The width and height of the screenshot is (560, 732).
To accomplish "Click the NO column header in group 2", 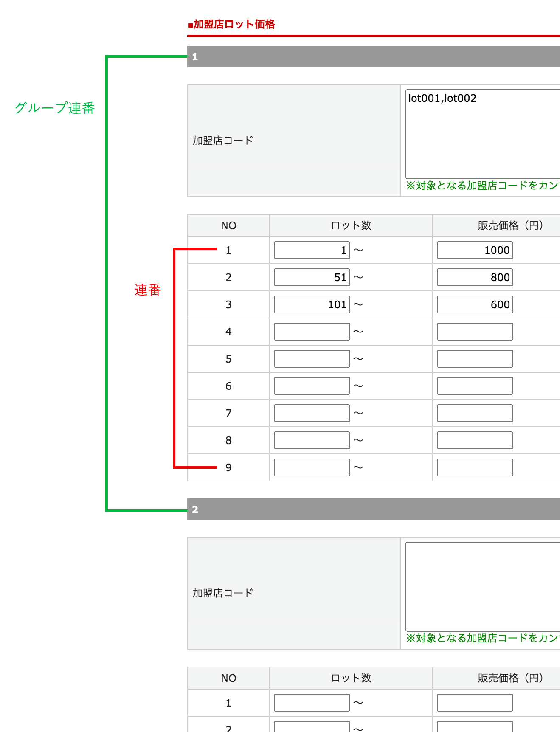I will (x=228, y=678).
